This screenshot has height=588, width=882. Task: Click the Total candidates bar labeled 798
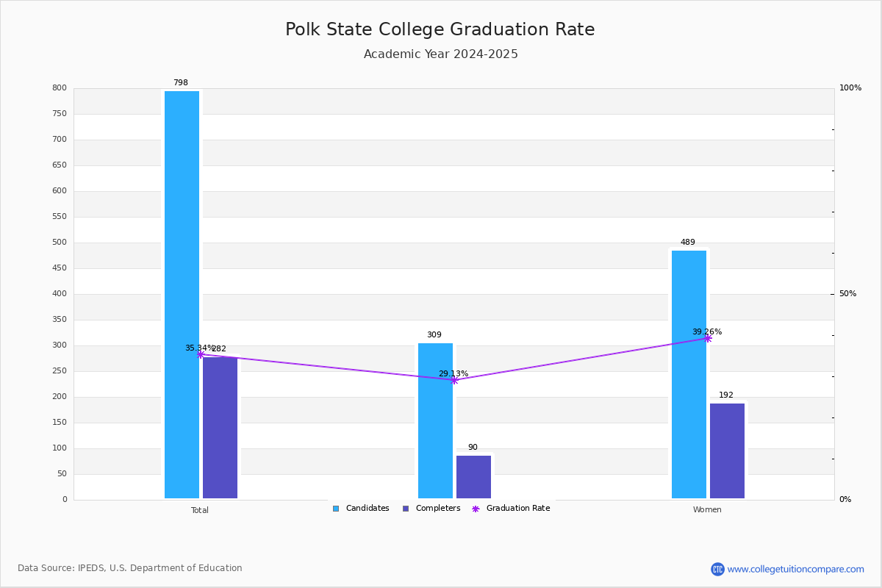point(182,294)
